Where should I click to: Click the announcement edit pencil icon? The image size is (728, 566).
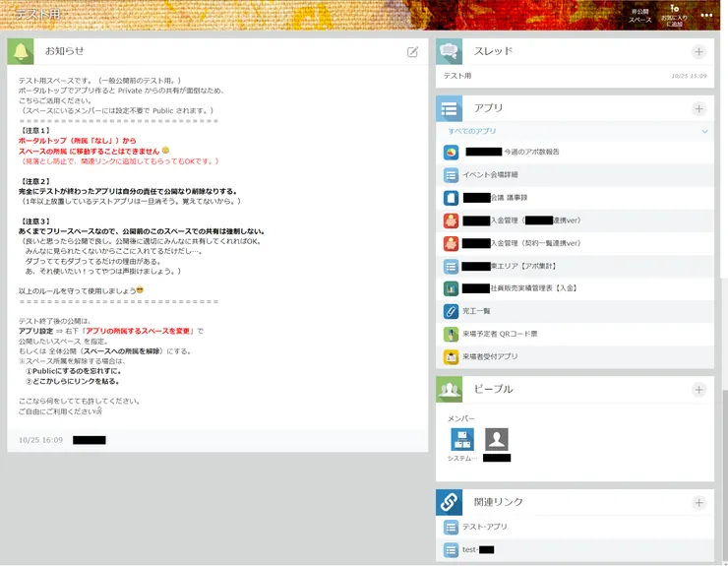point(413,51)
